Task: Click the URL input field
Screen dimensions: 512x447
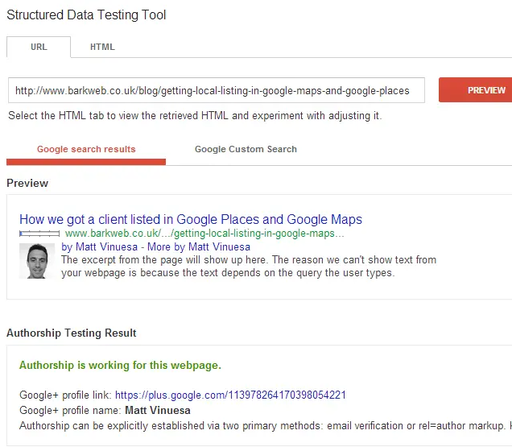Action: (x=216, y=90)
